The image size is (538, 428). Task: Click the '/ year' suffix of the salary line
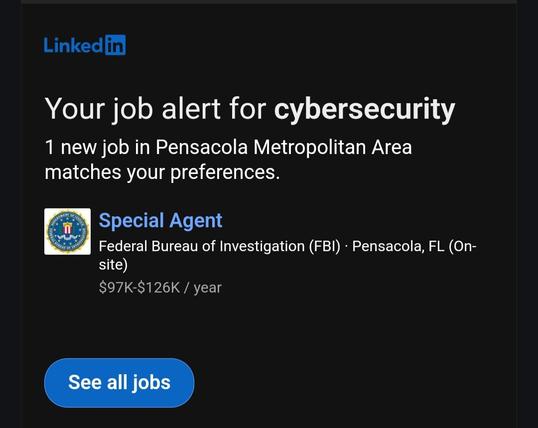203,288
